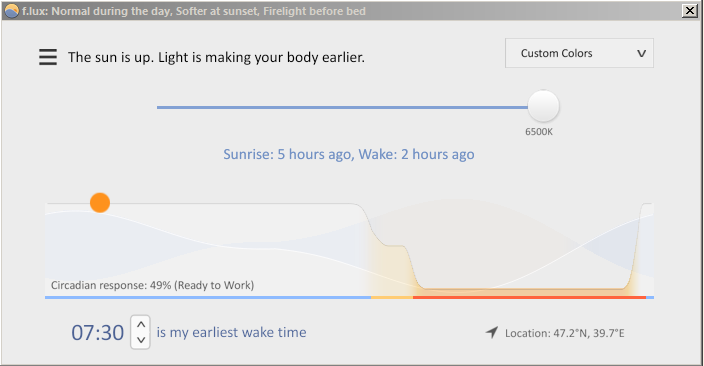Click the orange sun marker on the graph
This screenshot has height=366, width=704.
[100, 203]
